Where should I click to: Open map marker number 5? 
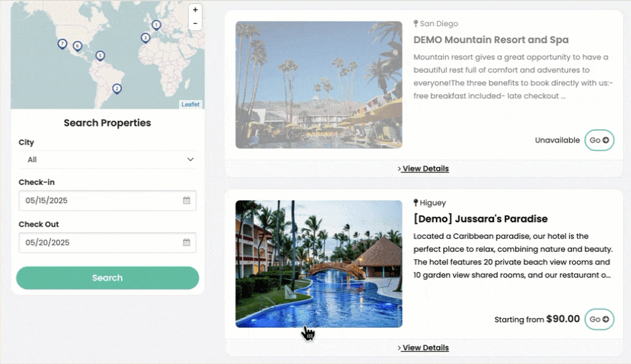tap(100, 55)
